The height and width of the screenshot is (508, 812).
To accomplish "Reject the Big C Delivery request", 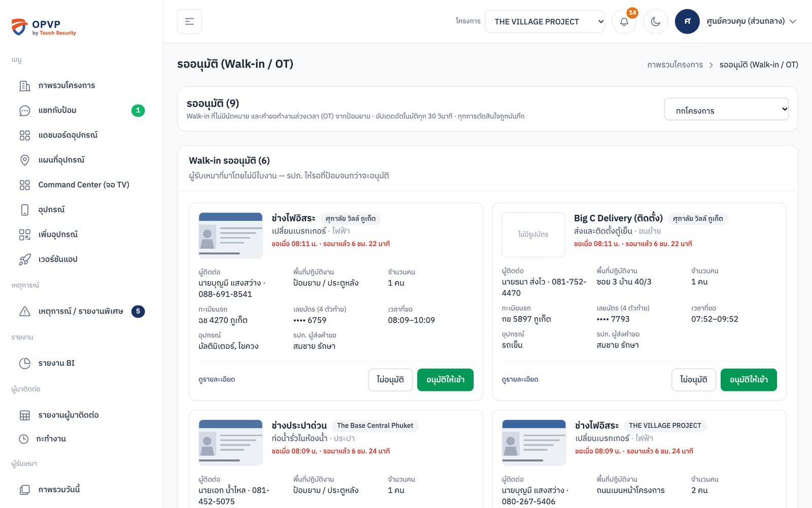I will click(693, 380).
